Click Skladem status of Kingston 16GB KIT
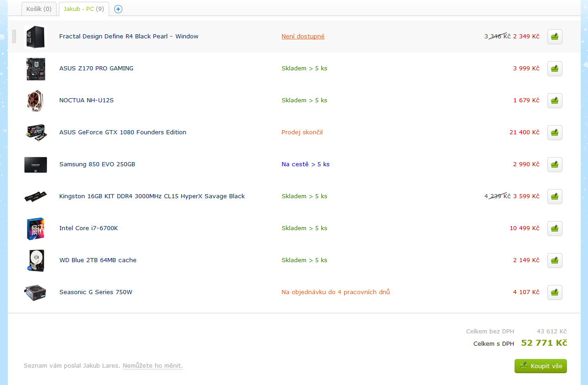 click(x=304, y=196)
